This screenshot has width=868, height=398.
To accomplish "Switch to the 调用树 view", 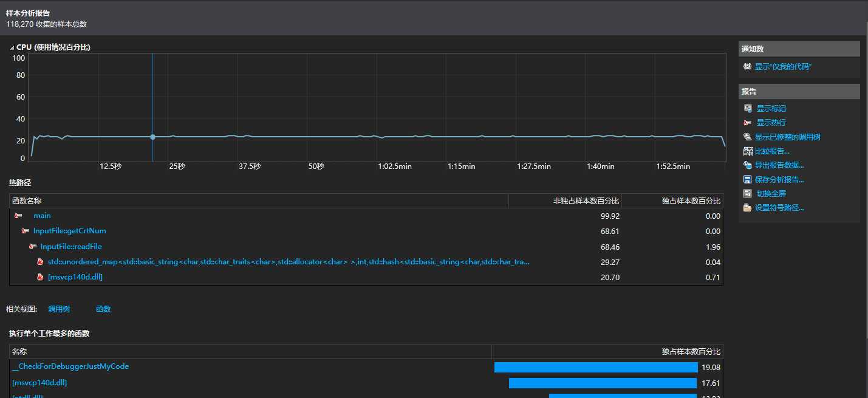I will coord(59,309).
